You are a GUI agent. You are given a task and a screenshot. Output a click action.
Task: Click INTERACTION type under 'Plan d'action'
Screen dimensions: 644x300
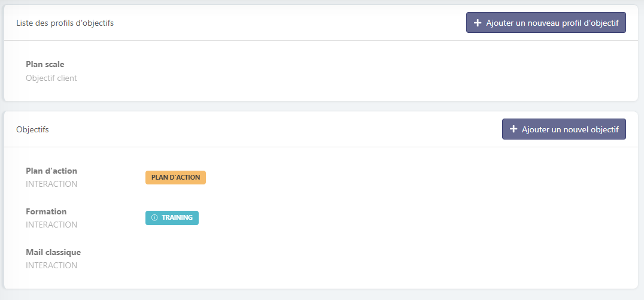(51, 184)
